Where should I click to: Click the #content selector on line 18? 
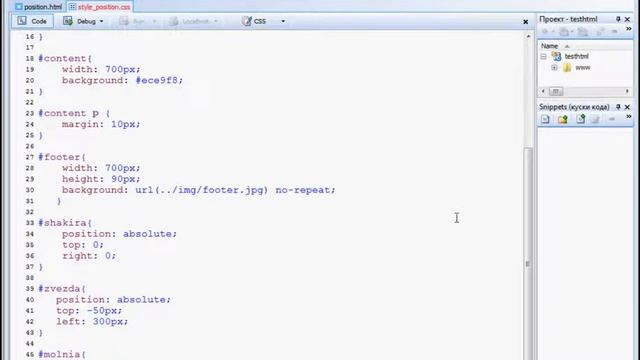pyautogui.click(x=65, y=58)
